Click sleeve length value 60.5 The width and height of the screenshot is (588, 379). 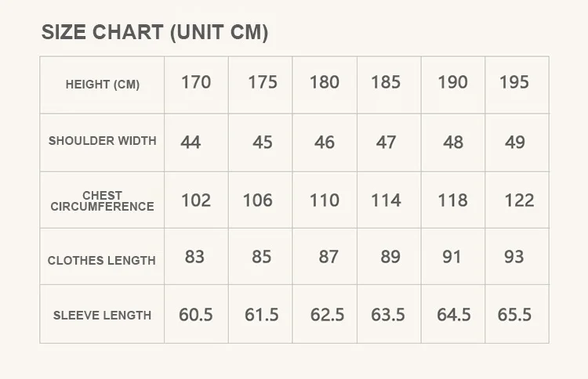[x=196, y=315]
